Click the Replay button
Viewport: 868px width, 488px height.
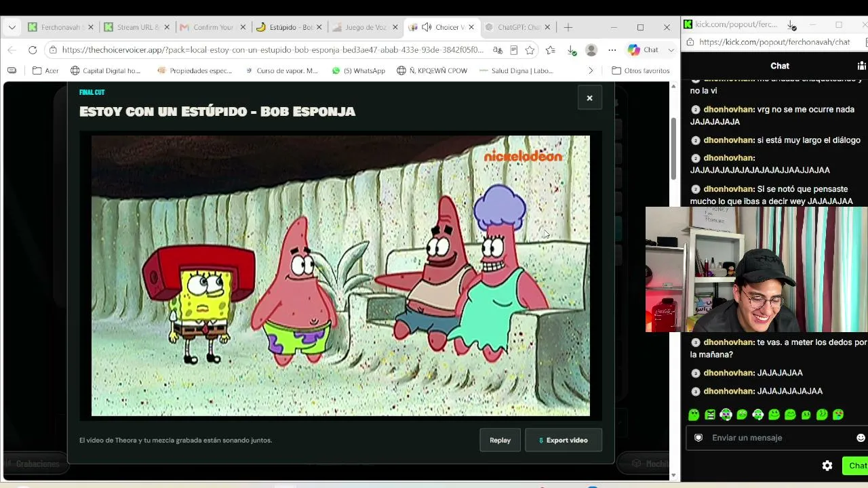500,441
